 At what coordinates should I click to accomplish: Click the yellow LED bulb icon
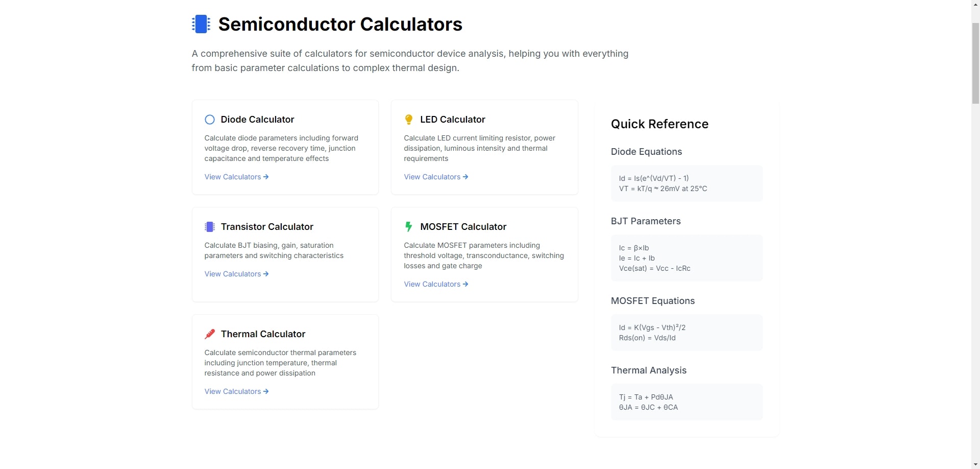[409, 120]
